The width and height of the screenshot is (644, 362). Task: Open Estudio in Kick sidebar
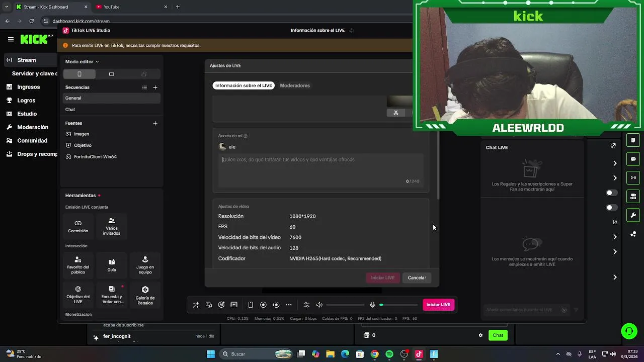point(27,114)
